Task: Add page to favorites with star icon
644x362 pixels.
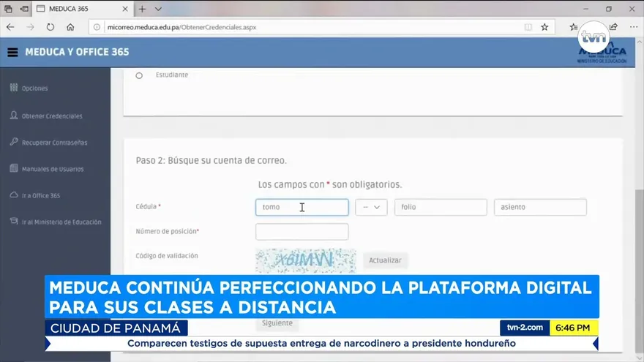Action: coord(544,27)
